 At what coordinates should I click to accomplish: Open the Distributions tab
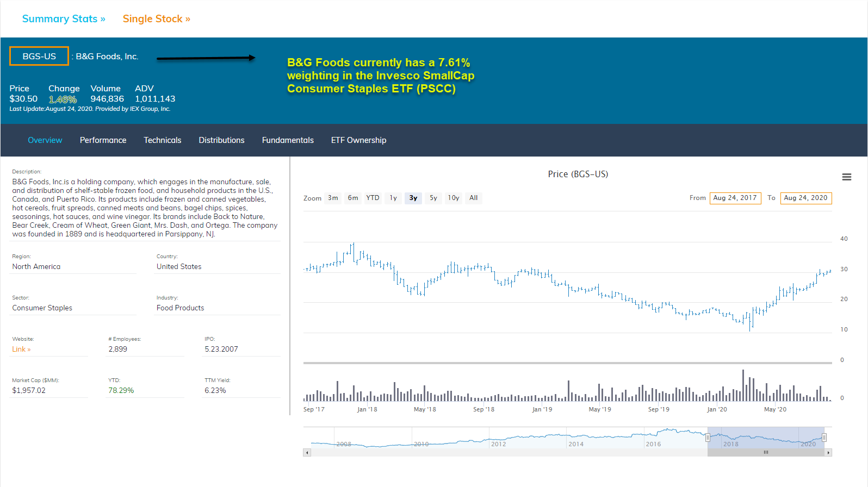click(222, 140)
